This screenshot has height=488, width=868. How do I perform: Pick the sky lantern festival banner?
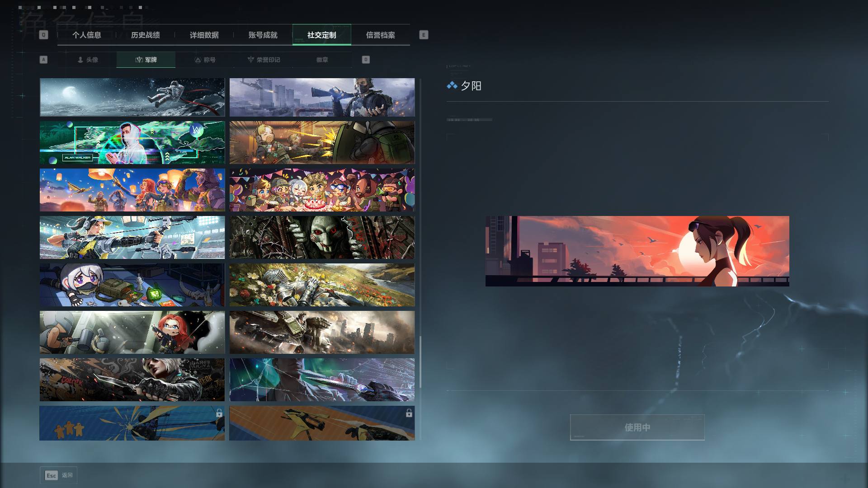pyautogui.click(x=132, y=190)
